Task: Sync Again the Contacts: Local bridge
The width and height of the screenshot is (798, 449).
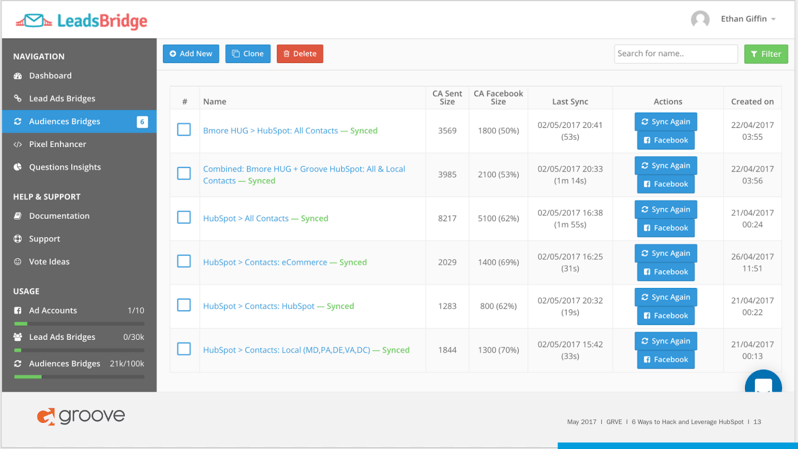Action: 666,341
